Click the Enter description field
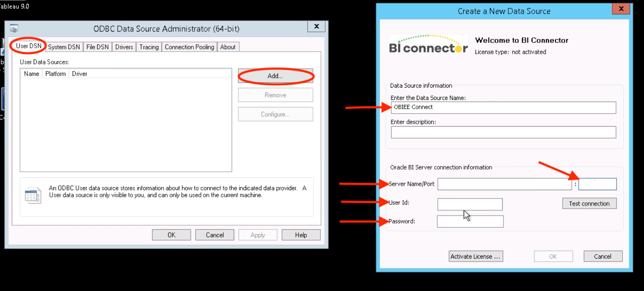Screen dimensions: 644x291 point(503,132)
